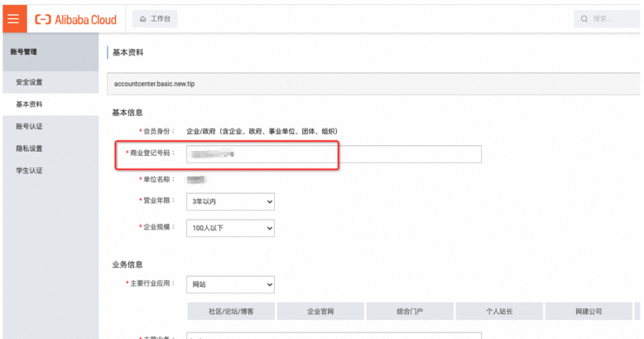Image resolution: width=644 pixels, height=339 pixels.
Task: Click the 会员身份 value 企业/政府 text
Action: (262, 131)
